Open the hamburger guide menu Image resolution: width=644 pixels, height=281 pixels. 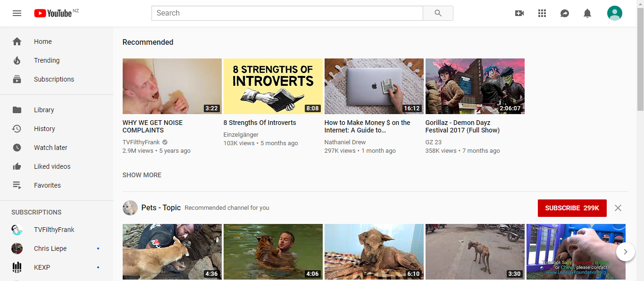[x=17, y=13]
